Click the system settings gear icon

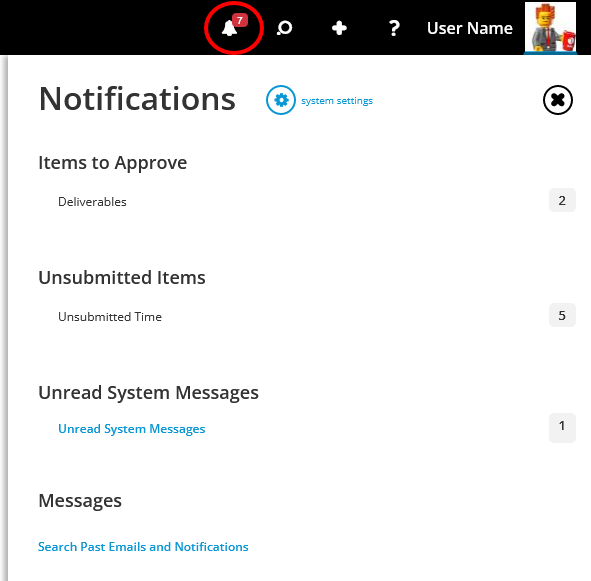281,100
